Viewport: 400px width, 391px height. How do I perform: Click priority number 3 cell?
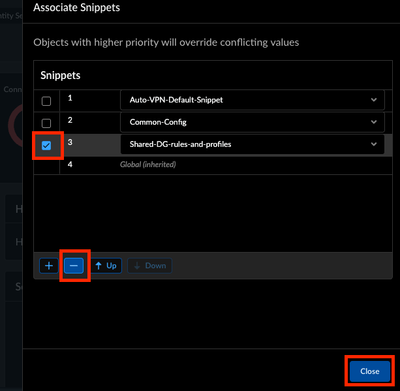[70, 142]
